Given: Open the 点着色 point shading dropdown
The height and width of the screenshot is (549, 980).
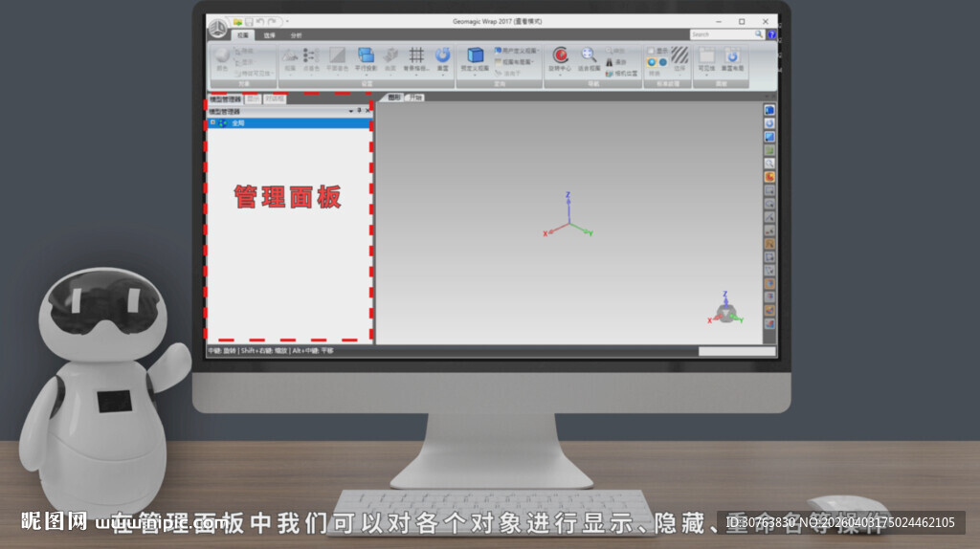Looking at the screenshot, I should point(311,75).
